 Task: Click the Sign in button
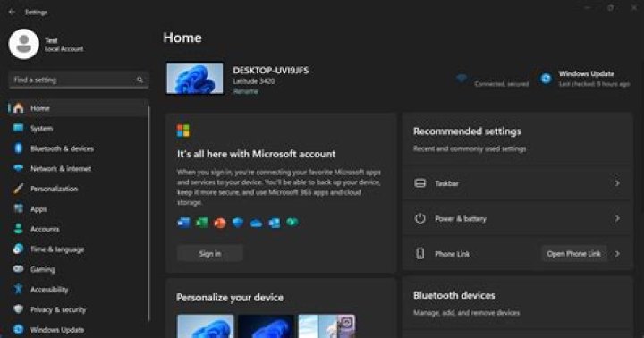click(210, 253)
